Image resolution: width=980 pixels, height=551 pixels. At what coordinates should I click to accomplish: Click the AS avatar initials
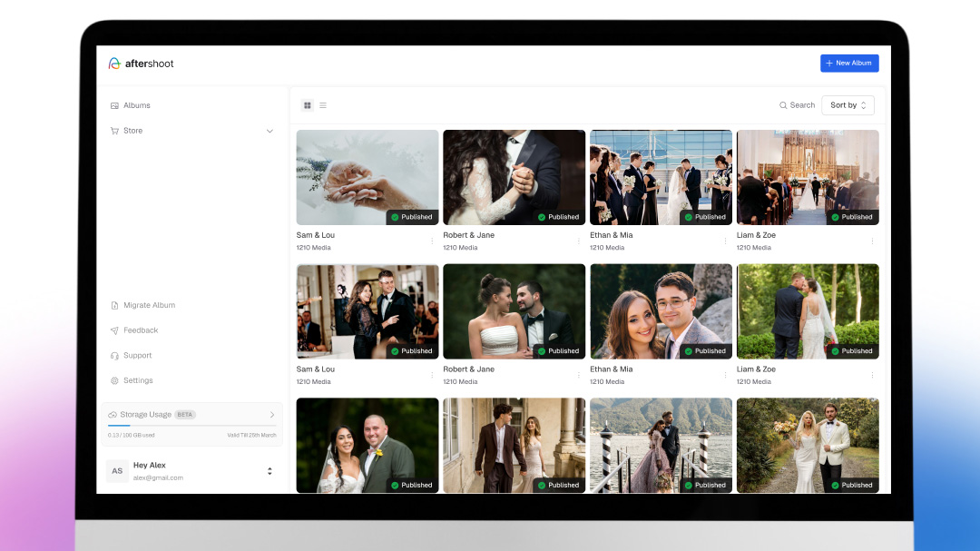point(117,471)
